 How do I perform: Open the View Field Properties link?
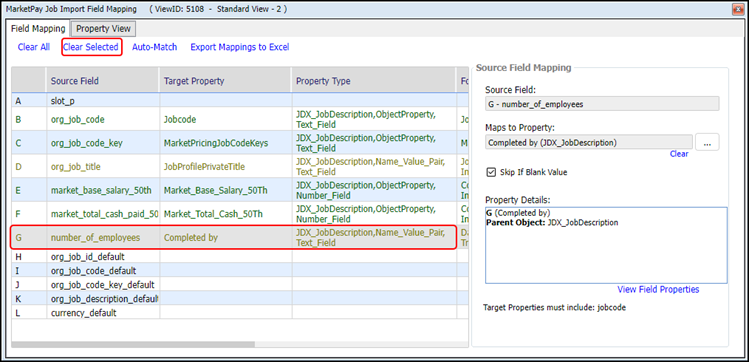click(x=658, y=289)
